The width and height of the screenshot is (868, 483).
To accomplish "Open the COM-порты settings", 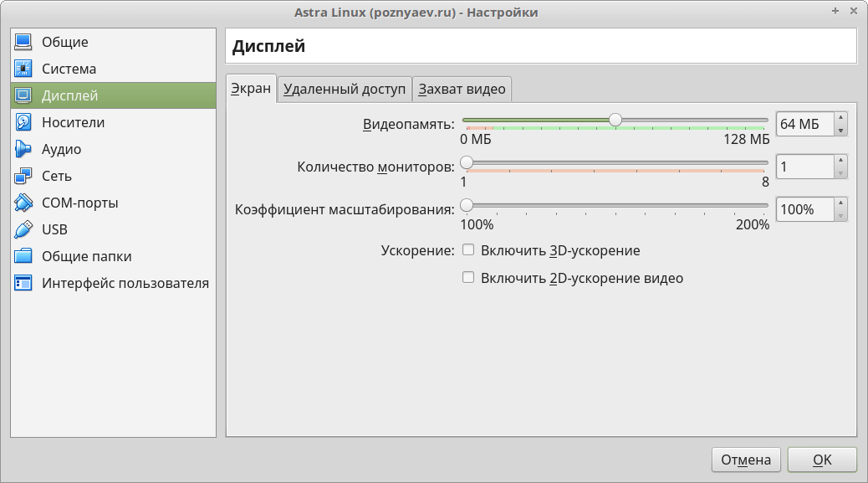I will coord(113,203).
